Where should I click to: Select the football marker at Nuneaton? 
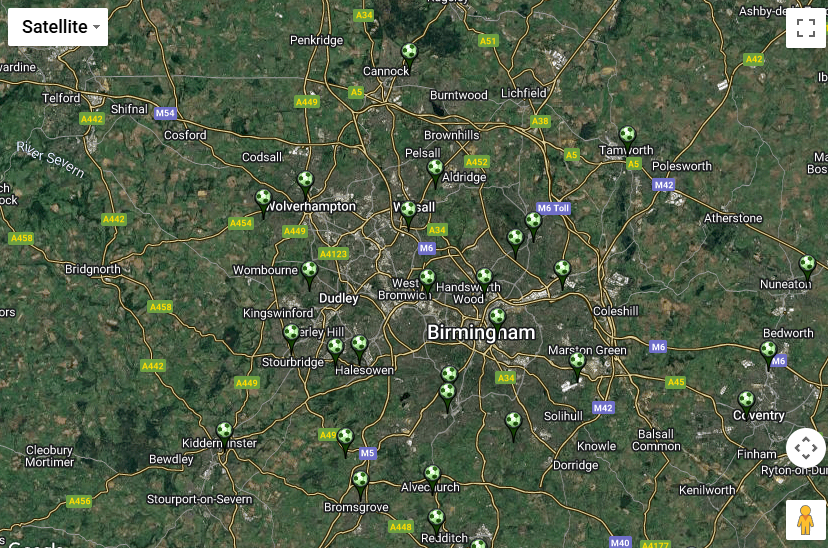pyautogui.click(x=807, y=268)
